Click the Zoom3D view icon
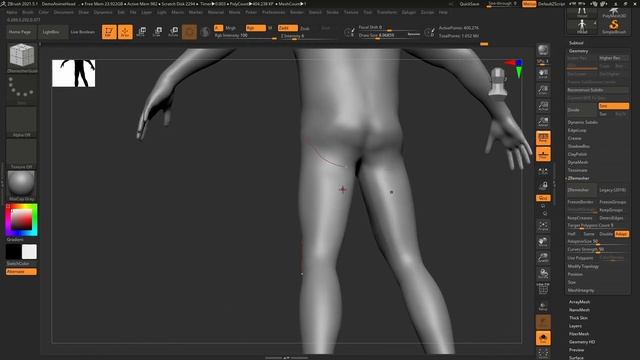Image resolution: width=640 pixels, height=360 pixels. coord(543,258)
